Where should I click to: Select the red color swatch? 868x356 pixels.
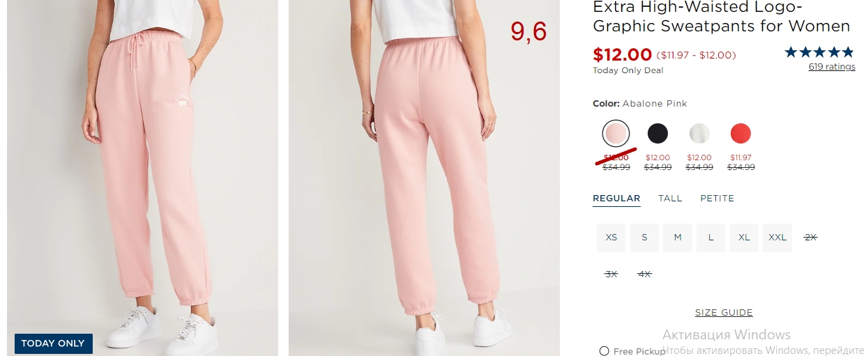pyautogui.click(x=740, y=133)
